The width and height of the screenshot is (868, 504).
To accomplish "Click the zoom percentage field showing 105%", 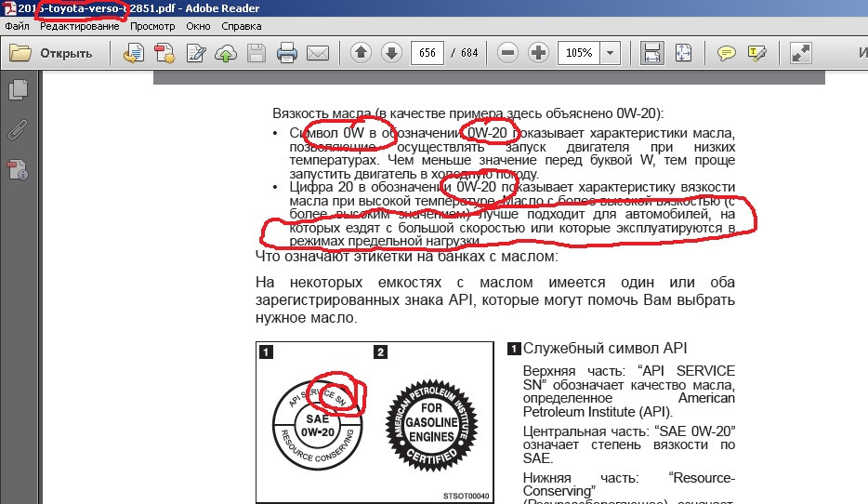I will coord(578,53).
